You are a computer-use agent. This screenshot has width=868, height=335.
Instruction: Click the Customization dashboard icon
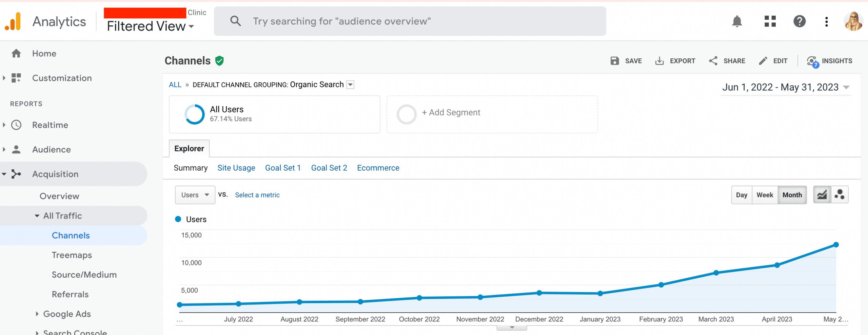pos(16,78)
